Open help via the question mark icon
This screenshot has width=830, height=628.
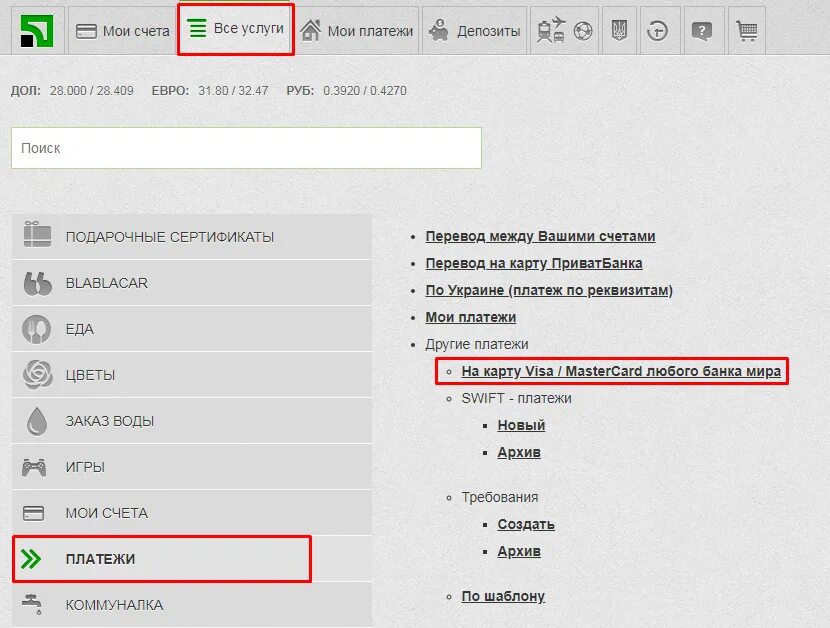point(701,31)
